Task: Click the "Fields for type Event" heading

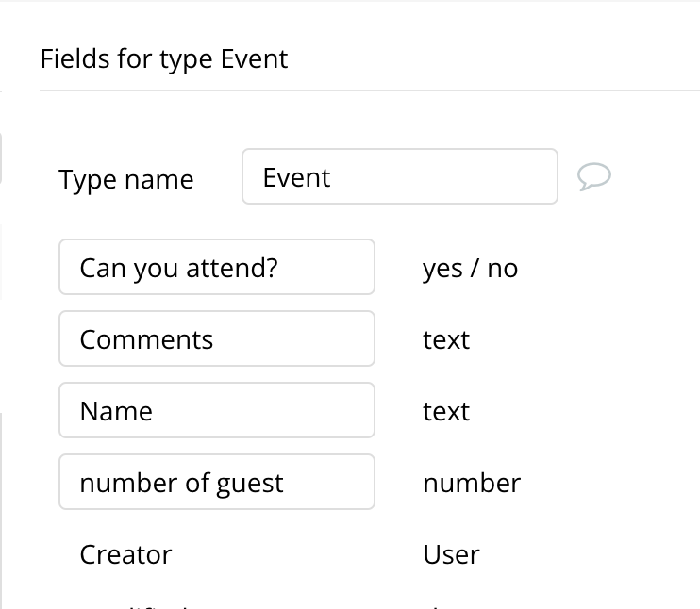Action: point(163,59)
